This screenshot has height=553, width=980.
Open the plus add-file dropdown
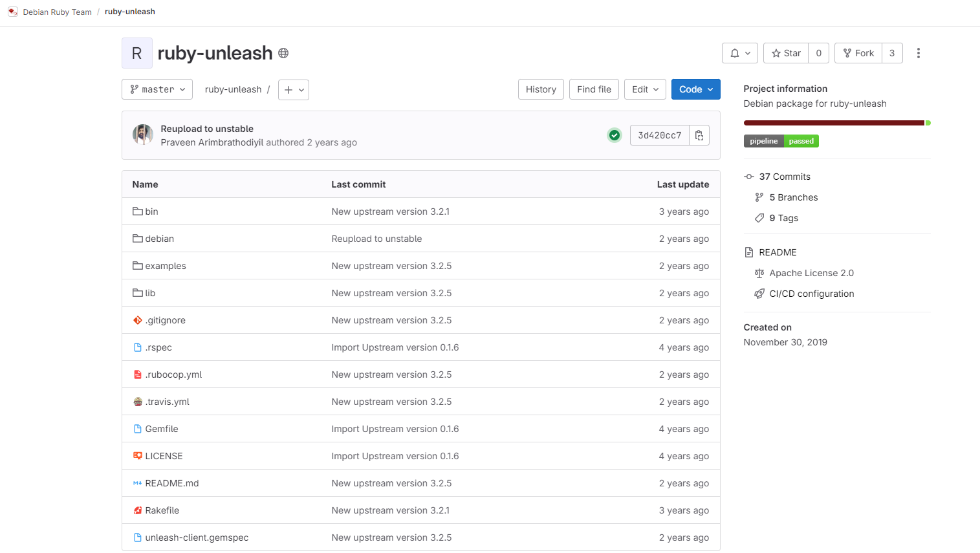(x=294, y=89)
